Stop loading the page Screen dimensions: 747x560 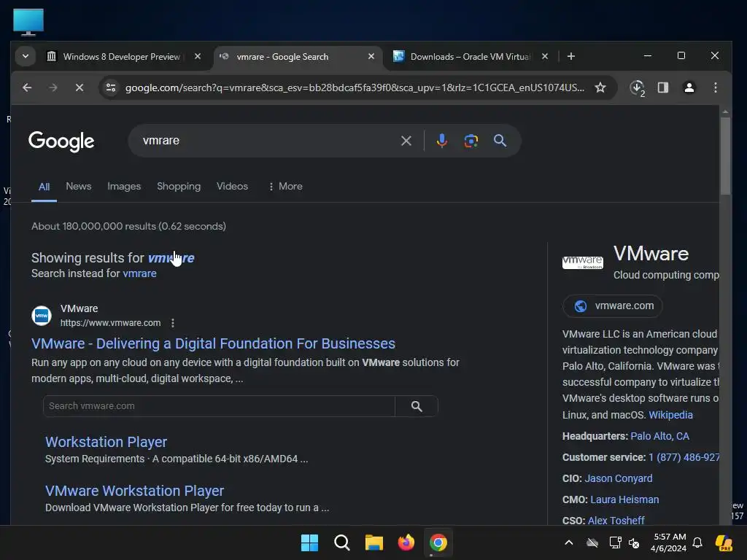(x=79, y=87)
